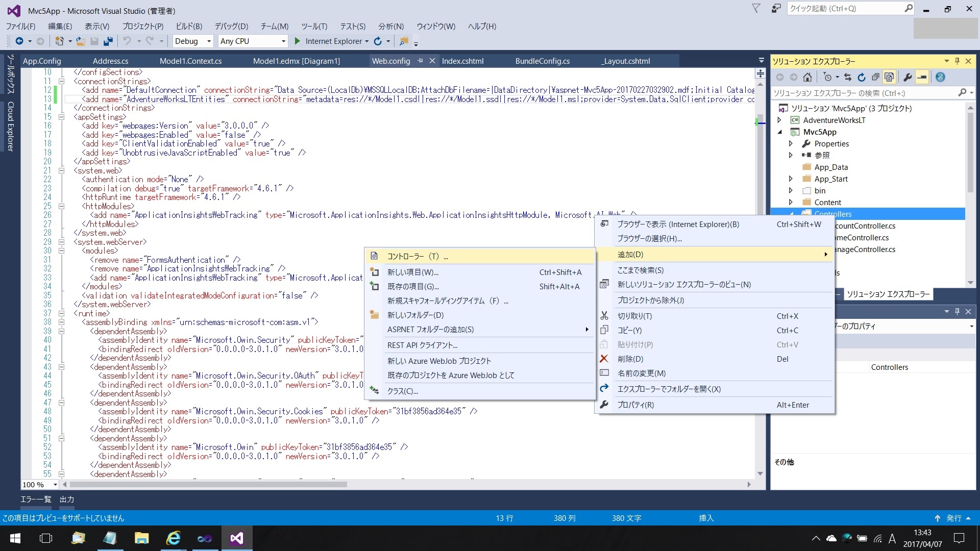Image resolution: width=980 pixels, height=551 pixels.
Task: Toggle Show All Files in Solution Explorer
Action: (889, 77)
